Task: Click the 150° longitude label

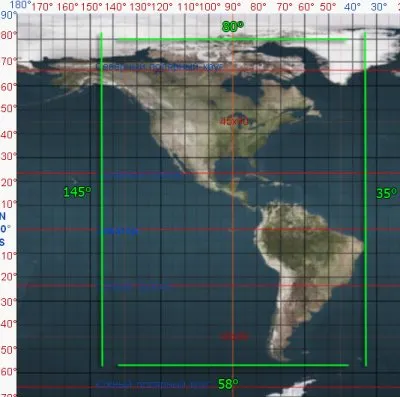Action: tap(91, 7)
